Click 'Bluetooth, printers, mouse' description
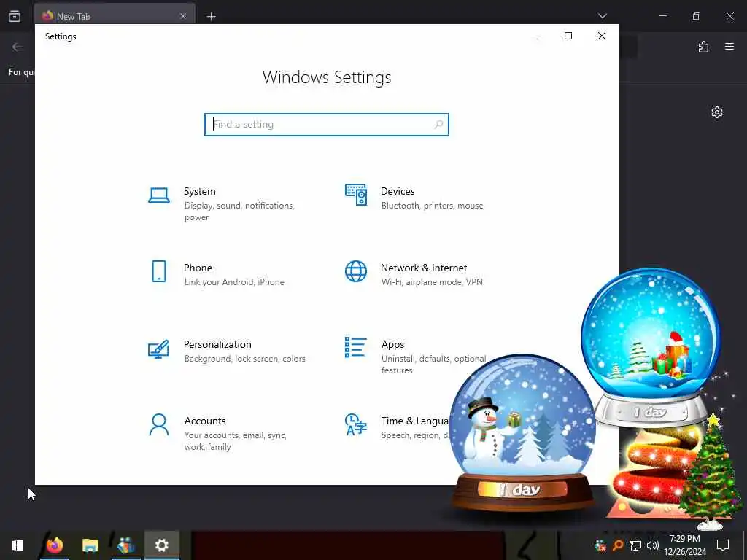 click(x=432, y=206)
